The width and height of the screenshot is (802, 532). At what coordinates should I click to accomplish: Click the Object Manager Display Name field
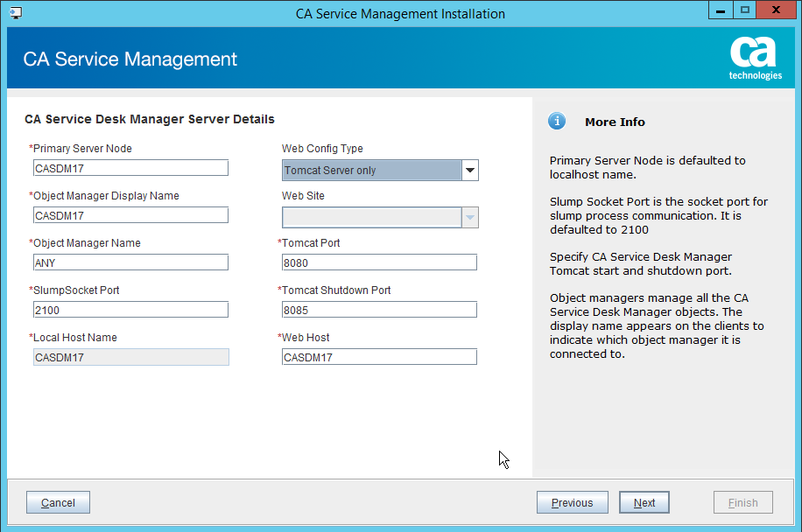point(130,215)
